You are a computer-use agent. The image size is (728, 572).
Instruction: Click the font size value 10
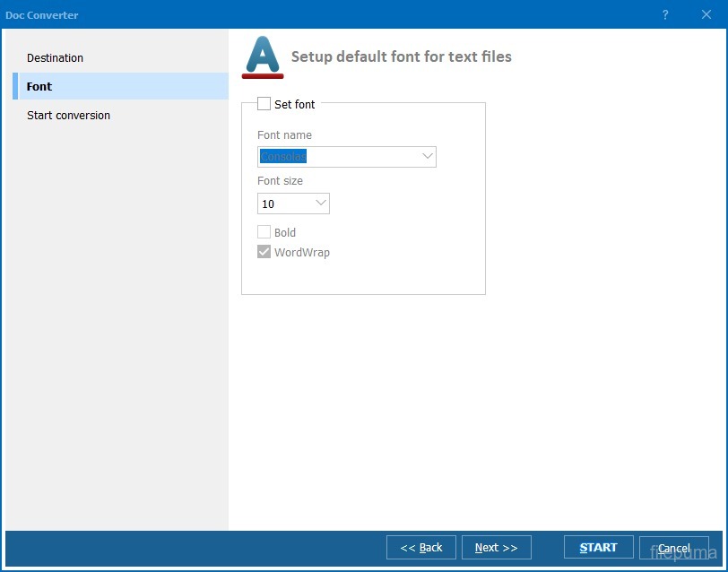pos(268,204)
